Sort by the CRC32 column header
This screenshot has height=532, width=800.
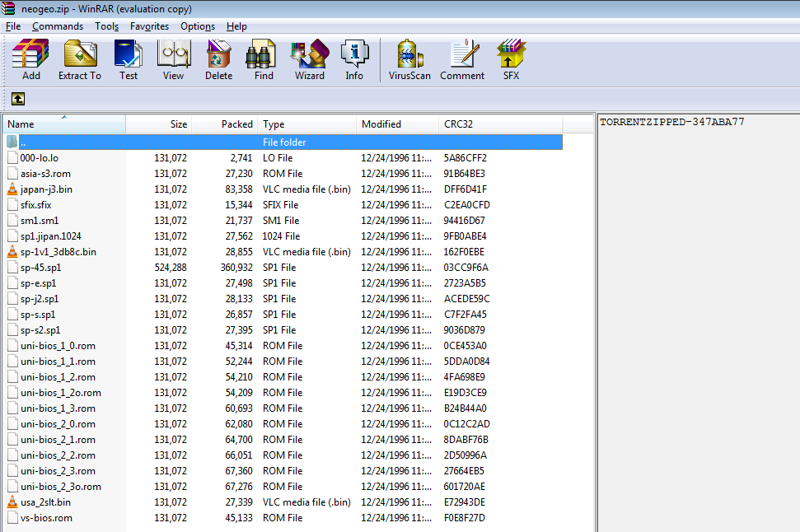[x=500, y=124]
